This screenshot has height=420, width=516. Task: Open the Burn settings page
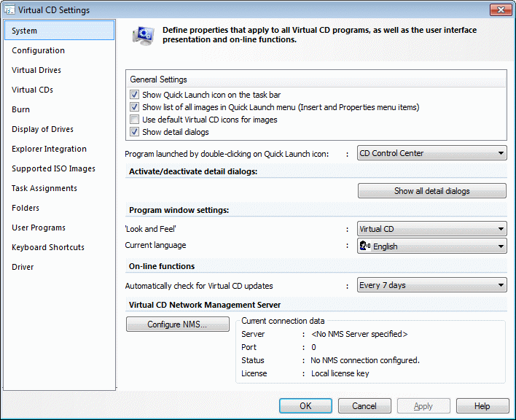pyautogui.click(x=21, y=109)
